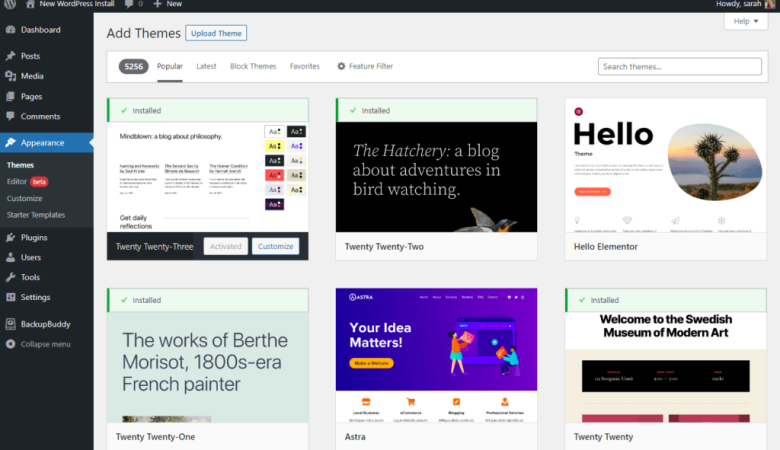
Task: Open the WordPress logo menu
Action: 10,4
